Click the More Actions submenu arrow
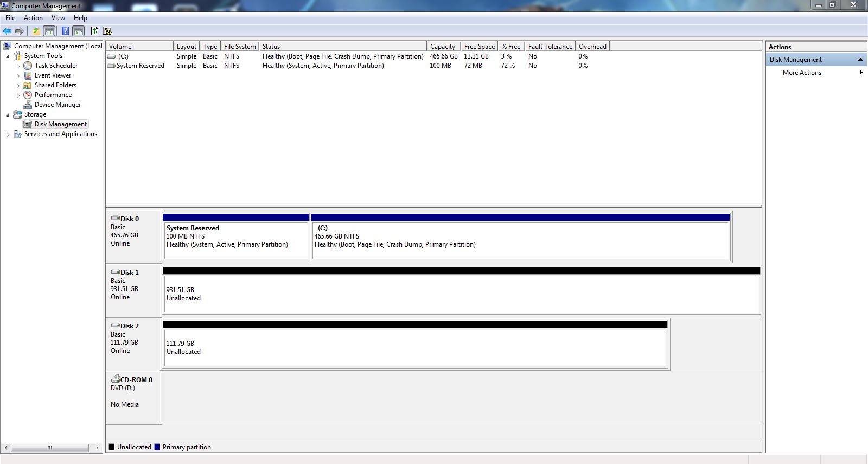This screenshot has width=868, height=464. [861, 73]
